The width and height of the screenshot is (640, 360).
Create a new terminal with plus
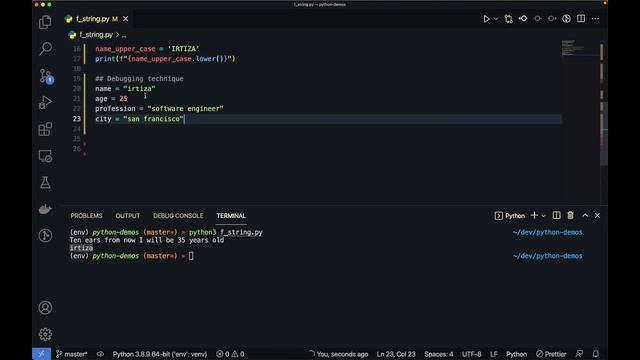pyautogui.click(x=534, y=215)
